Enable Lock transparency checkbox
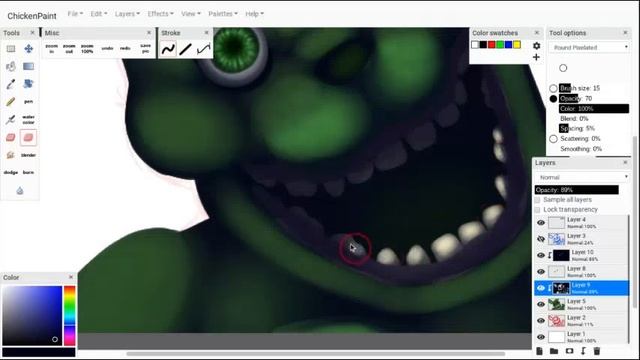This screenshot has height=360, width=640. click(x=538, y=210)
